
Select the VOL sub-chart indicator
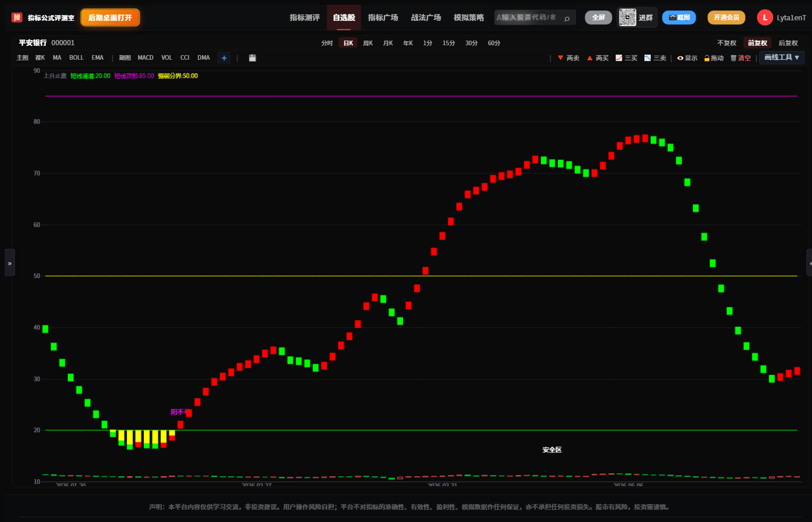(x=167, y=58)
